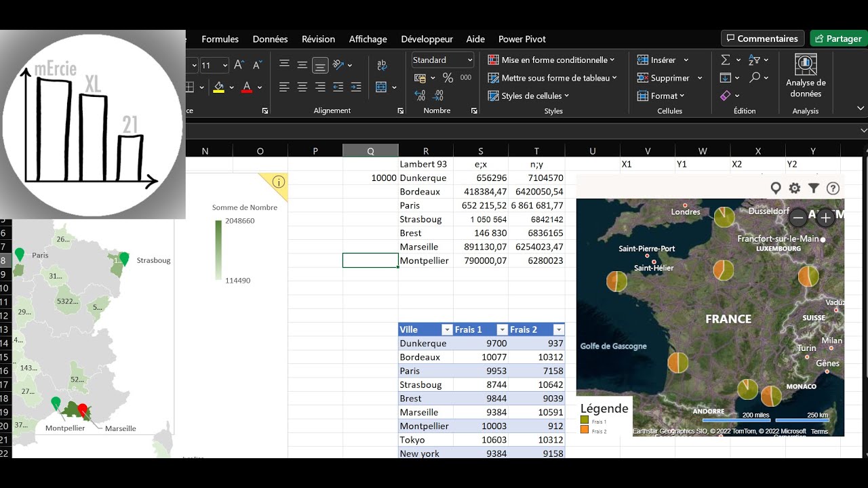This screenshot has height=488, width=868.
Task: Collapse the ribbon with the chevron
Action: coord(861,108)
